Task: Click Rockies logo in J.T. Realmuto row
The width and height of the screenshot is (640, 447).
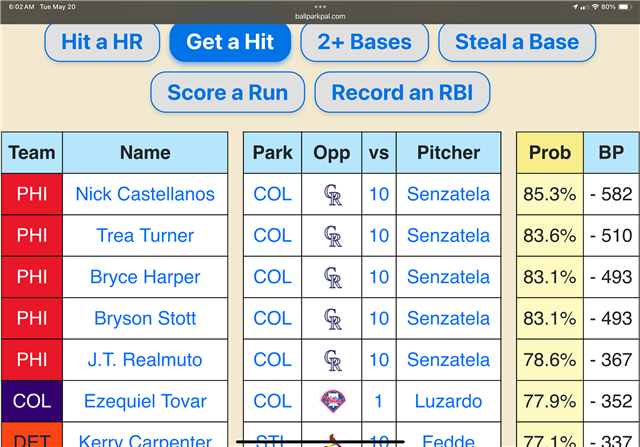Action: tap(332, 360)
